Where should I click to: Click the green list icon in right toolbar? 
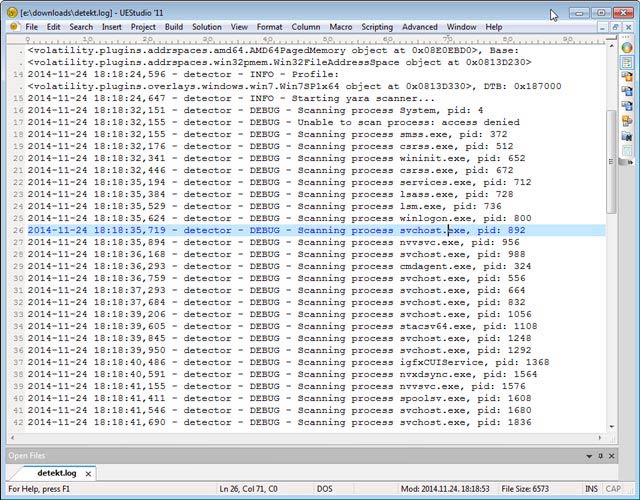click(627, 62)
